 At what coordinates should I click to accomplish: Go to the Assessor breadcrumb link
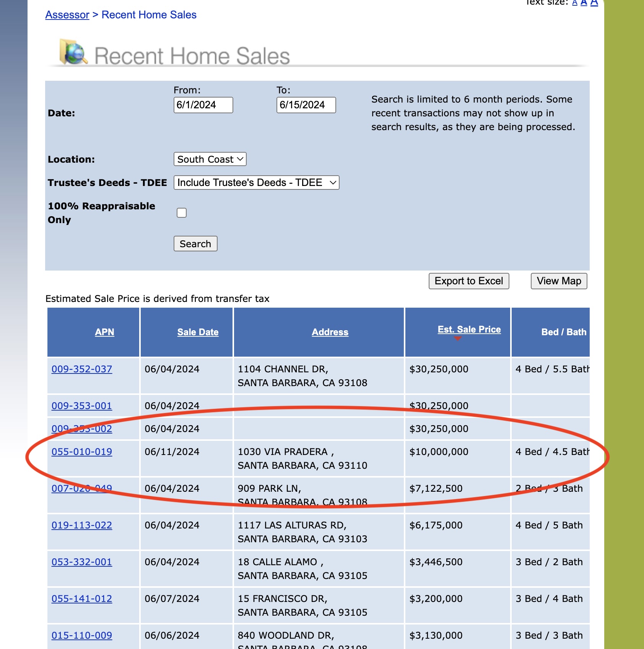coord(67,15)
